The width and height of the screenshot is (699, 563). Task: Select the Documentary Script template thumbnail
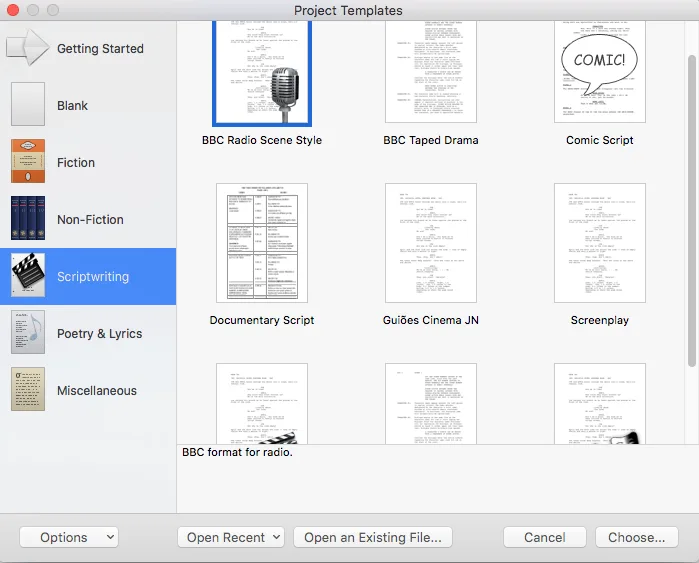pyautogui.click(x=262, y=243)
